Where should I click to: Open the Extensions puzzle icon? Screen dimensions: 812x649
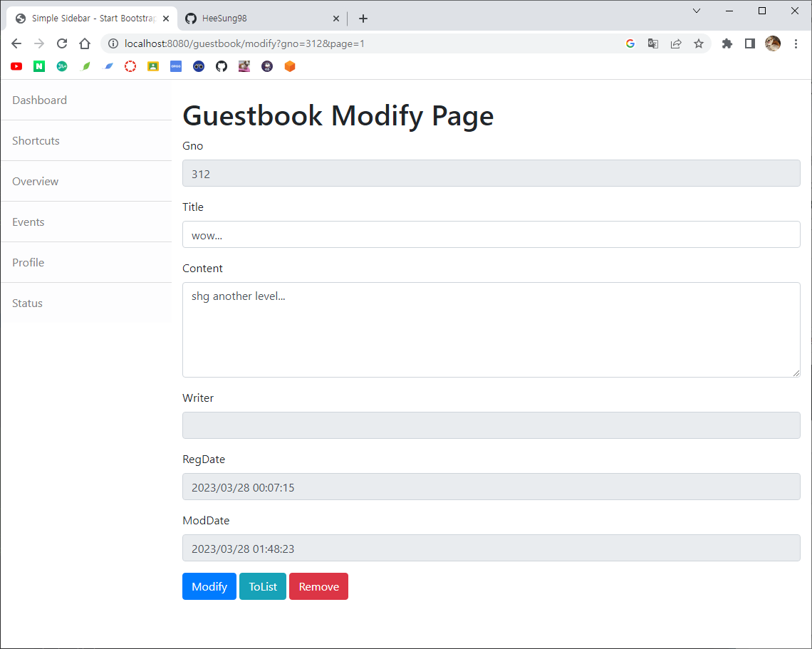click(x=727, y=43)
